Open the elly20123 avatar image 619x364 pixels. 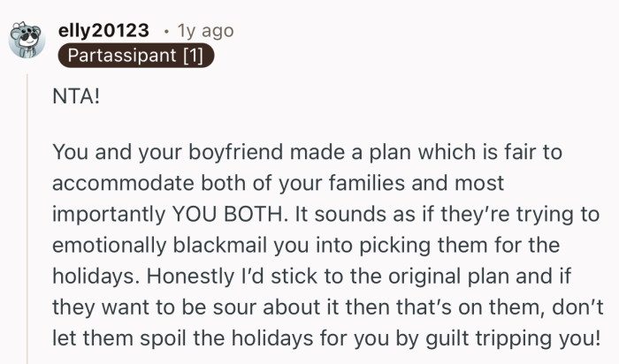(x=27, y=40)
